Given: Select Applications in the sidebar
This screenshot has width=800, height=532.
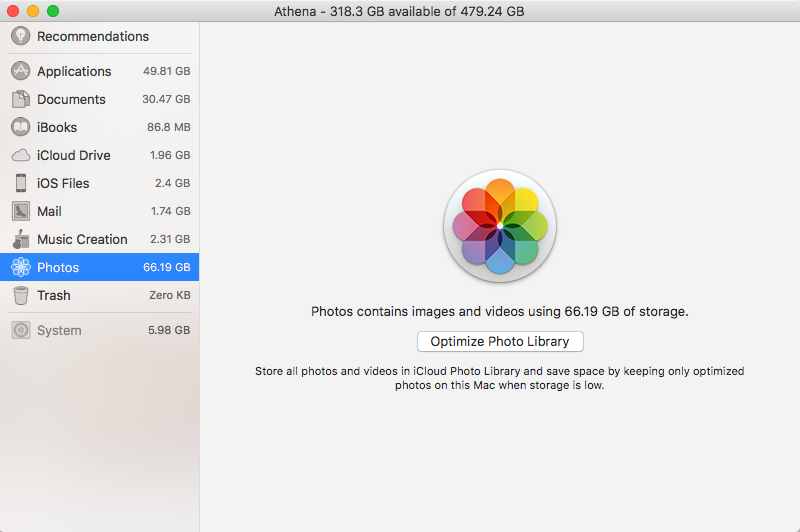Looking at the screenshot, I should click(x=74, y=71).
